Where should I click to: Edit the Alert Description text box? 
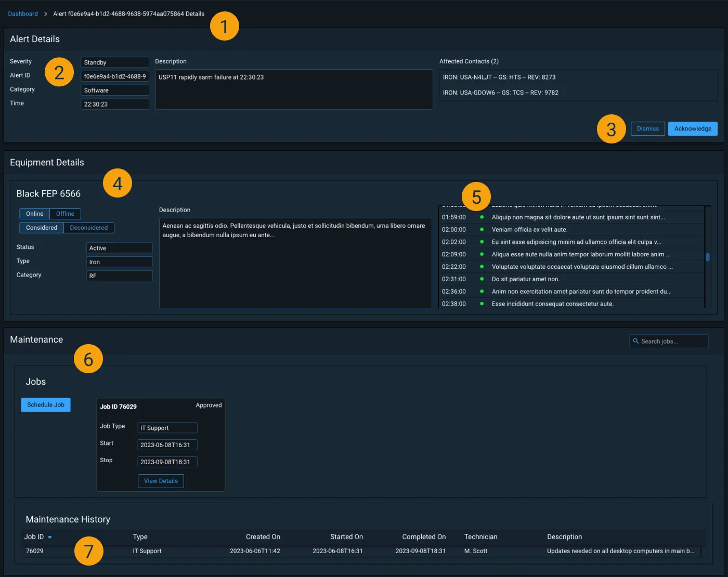pyautogui.click(x=294, y=89)
